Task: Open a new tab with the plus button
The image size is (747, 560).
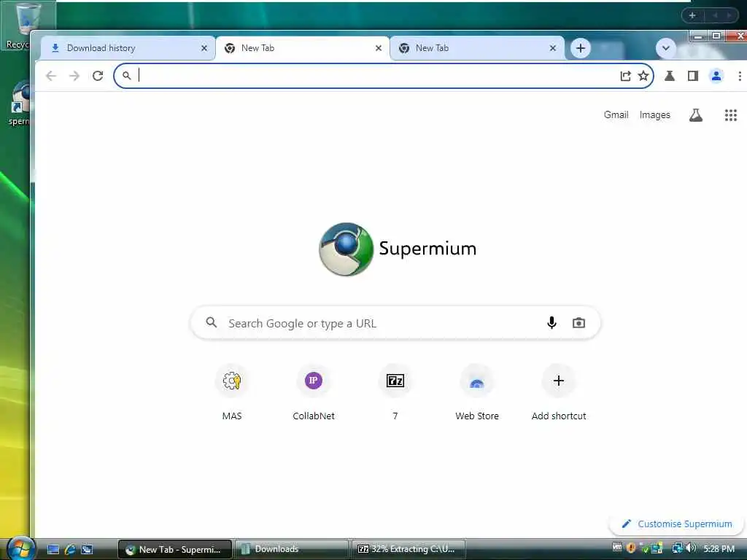Action: pyautogui.click(x=580, y=48)
